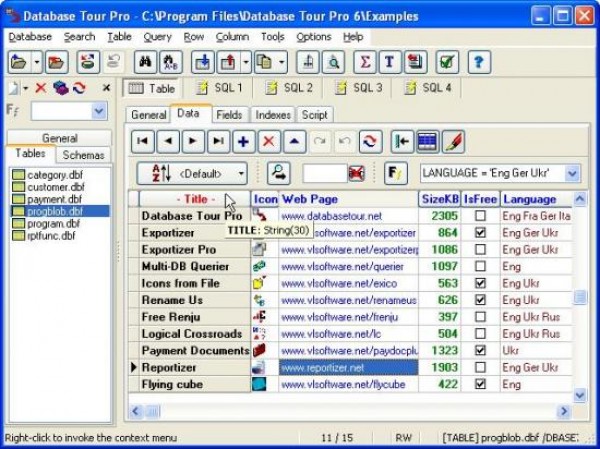
Task: Click the Payment Documents title cell
Action: point(195,351)
